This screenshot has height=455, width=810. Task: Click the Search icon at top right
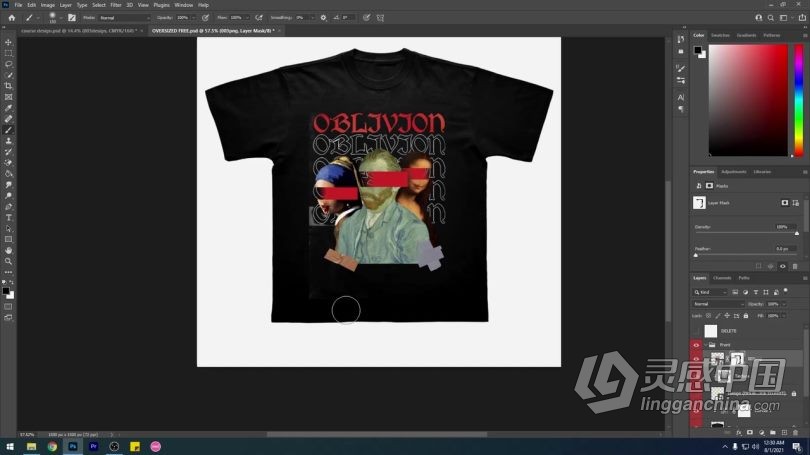[x=771, y=18]
